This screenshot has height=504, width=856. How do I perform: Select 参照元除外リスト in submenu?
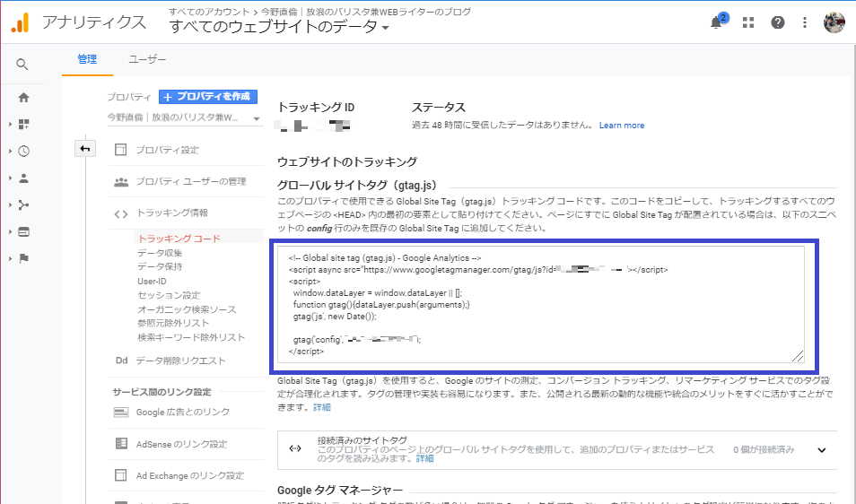173,323
